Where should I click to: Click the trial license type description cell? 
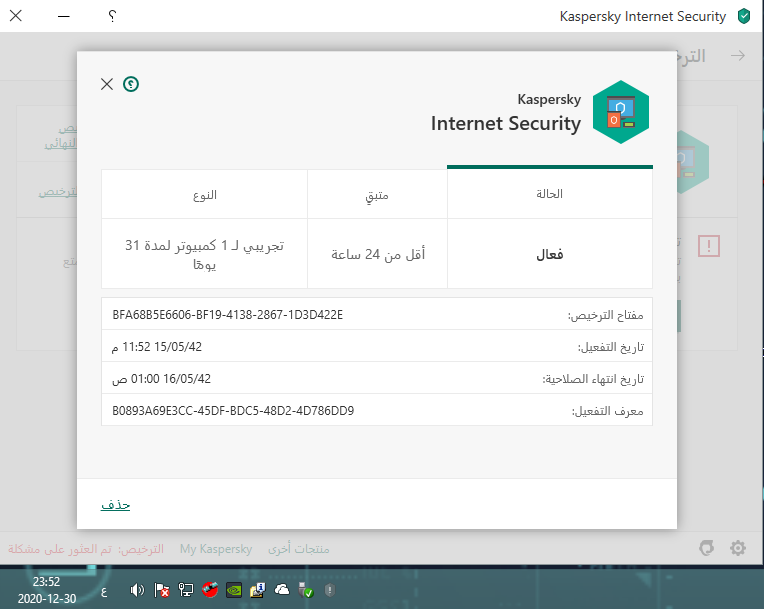[205, 254]
